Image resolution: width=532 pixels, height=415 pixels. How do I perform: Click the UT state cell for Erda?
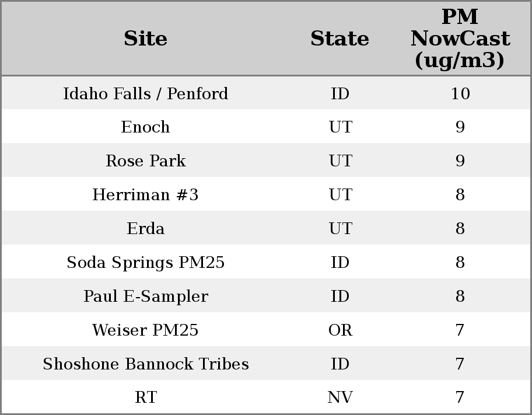click(x=340, y=229)
